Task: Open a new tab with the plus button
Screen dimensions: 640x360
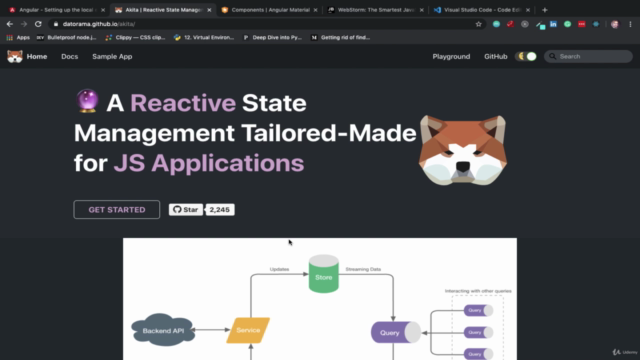Action: coord(544,10)
